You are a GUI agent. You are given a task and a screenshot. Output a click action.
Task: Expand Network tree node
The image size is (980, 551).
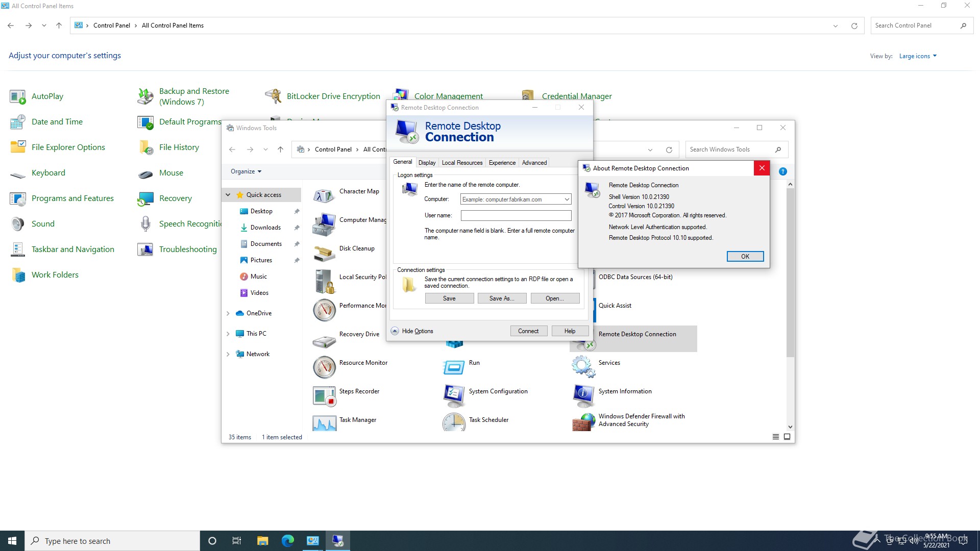point(228,354)
